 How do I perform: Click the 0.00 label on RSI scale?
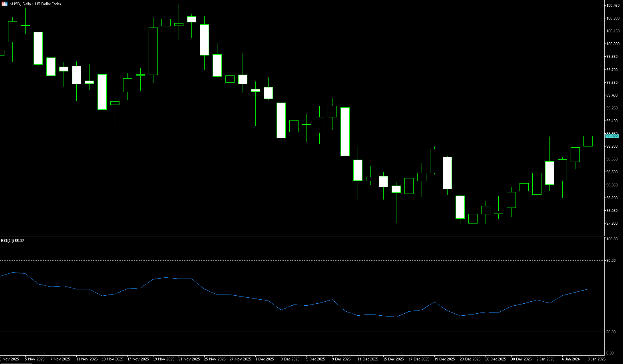tap(610, 353)
